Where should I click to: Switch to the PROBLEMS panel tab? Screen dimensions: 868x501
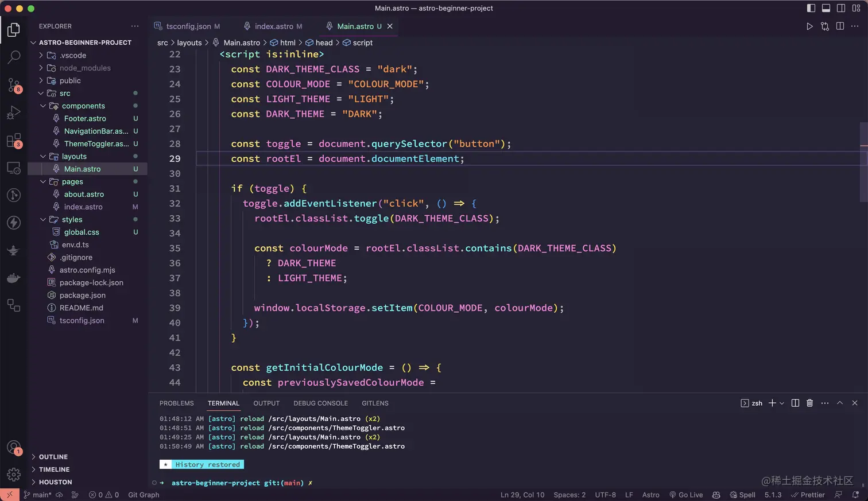tap(177, 403)
